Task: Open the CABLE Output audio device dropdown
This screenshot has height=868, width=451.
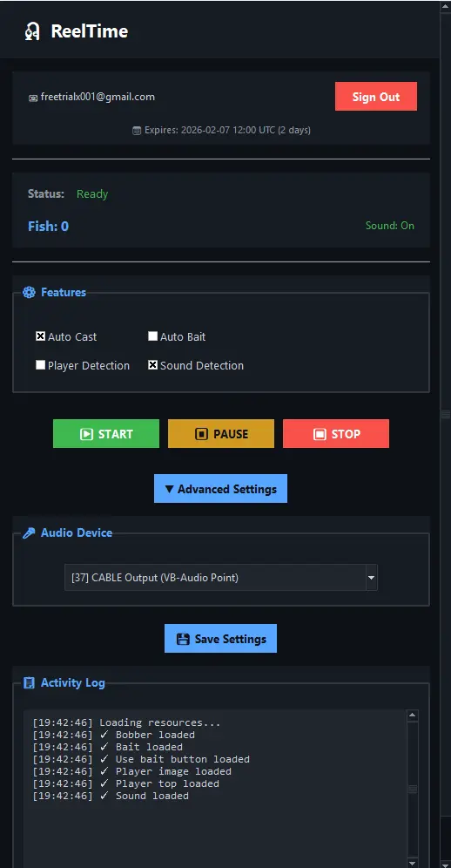Action: coord(221,578)
